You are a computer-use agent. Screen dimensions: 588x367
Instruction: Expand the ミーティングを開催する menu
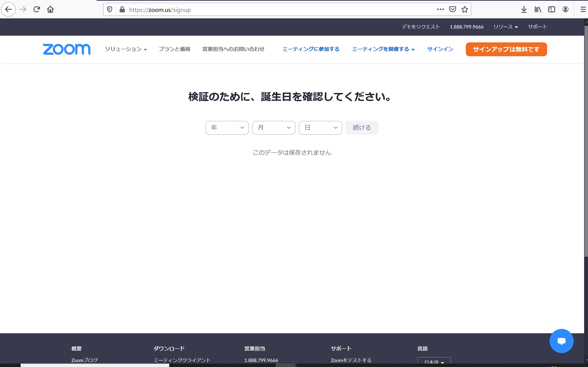click(x=383, y=49)
